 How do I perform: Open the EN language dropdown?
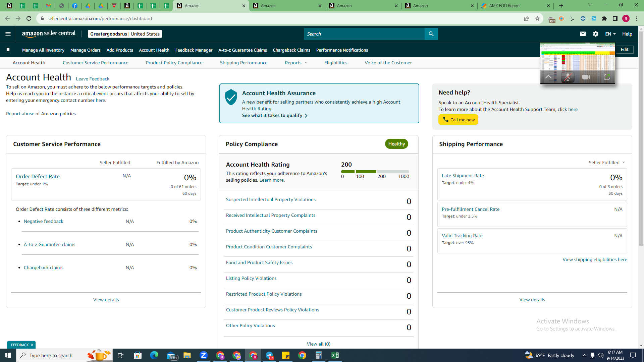click(610, 34)
